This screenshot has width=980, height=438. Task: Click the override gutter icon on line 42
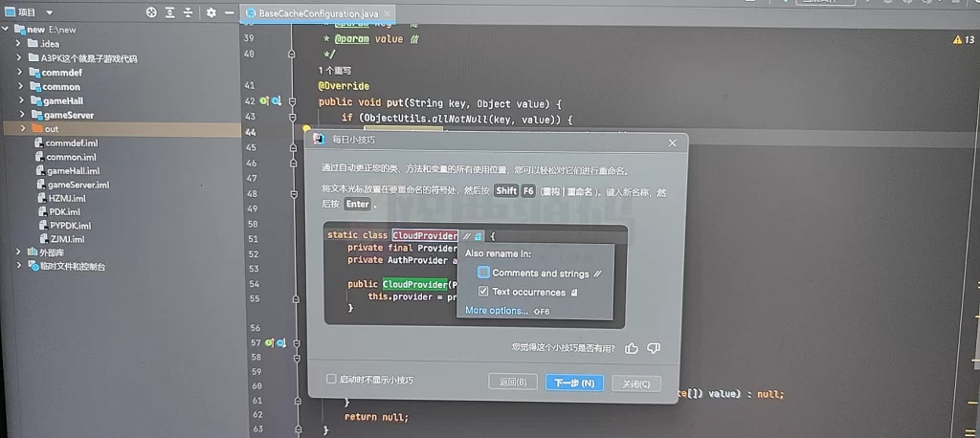pyautogui.click(x=266, y=100)
